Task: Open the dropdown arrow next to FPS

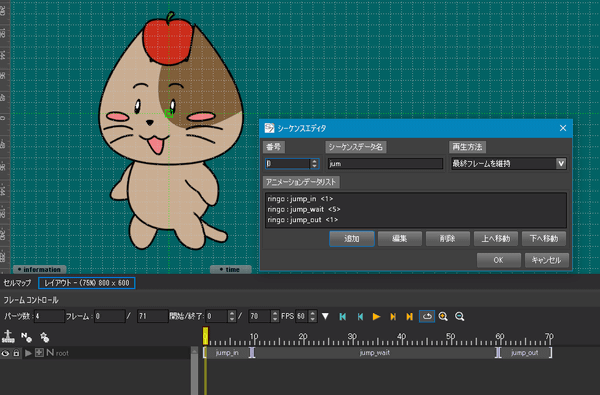Action: pos(325,317)
